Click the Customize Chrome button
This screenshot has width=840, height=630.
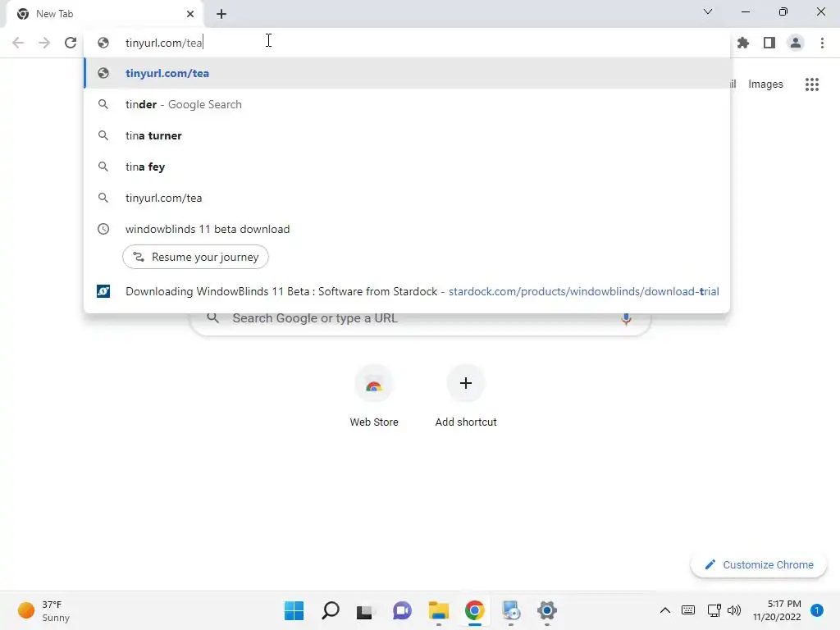pyautogui.click(x=759, y=564)
